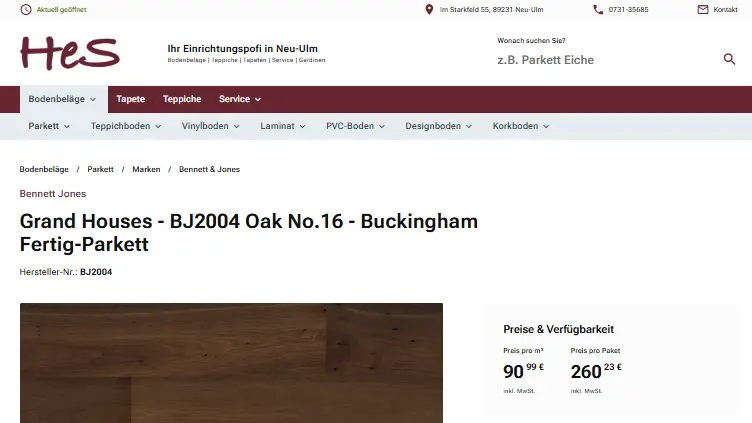This screenshot has height=423, width=752.
Task: Click the phone handset icon
Action: pos(598,10)
